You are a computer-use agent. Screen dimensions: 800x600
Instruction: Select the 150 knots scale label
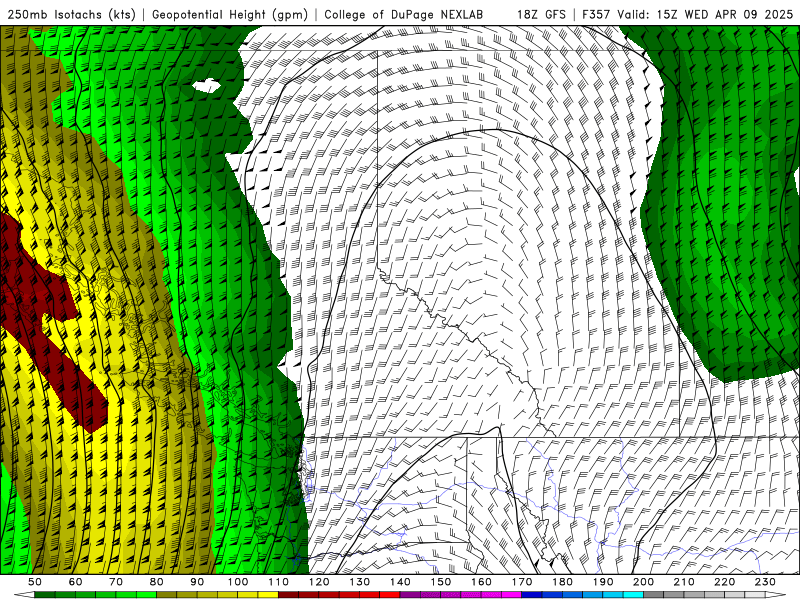pyautogui.click(x=441, y=582)
